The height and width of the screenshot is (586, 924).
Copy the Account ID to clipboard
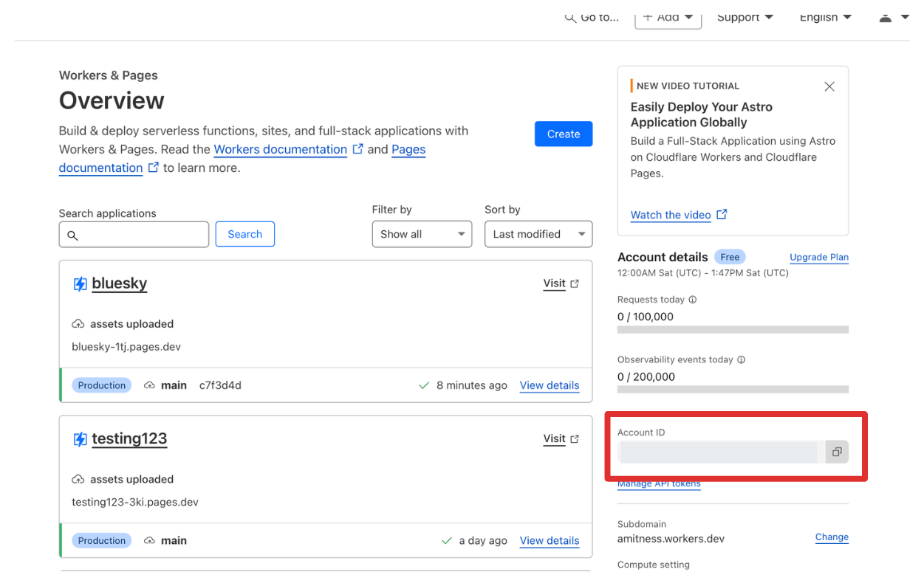836,452
